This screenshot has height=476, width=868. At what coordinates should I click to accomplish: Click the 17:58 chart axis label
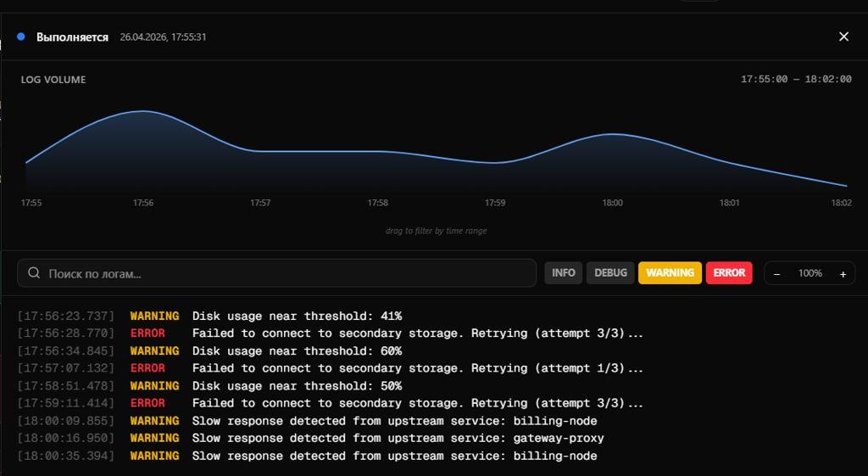[x=377, y=203]
